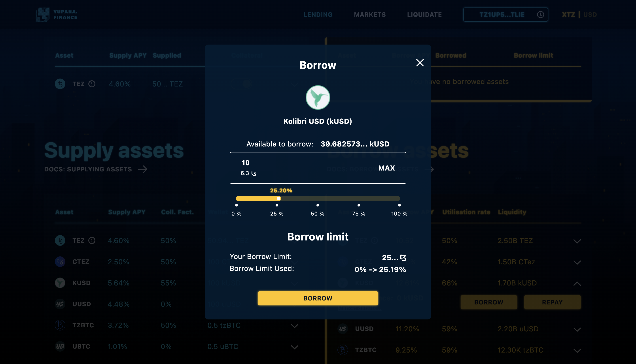Click info icon next to supplied TEZ
636x364 pixels.
(92, 84)
